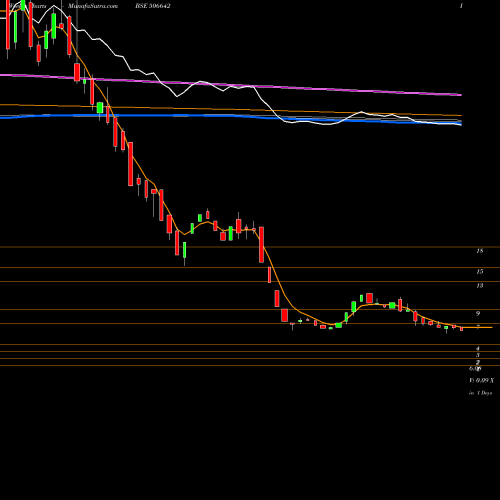The height and width of the screenshot is (500, 500).
Task: Click the 'in 1 Days' text
Action: click(480, 393)
